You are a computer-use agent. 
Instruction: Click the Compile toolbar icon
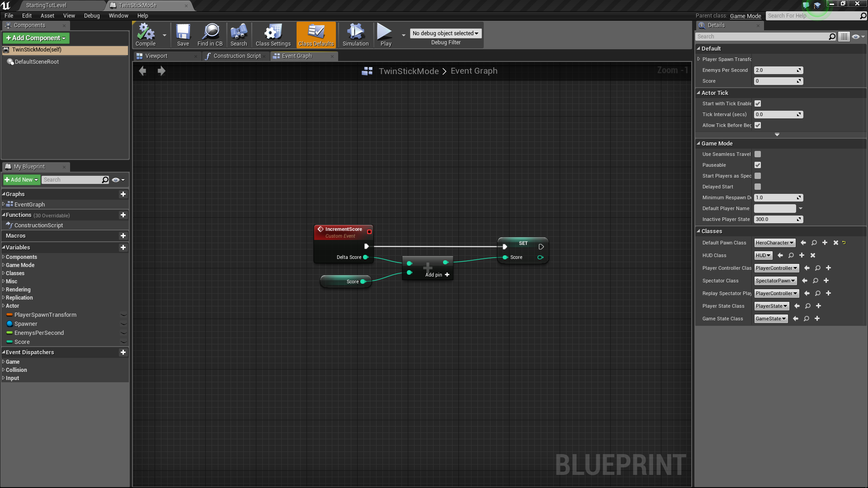[x=146, y=35]
